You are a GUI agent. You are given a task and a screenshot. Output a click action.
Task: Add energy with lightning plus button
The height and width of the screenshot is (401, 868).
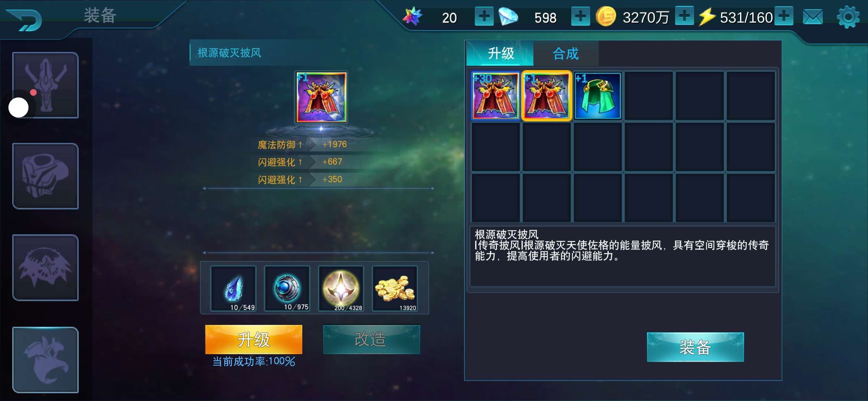tap(783, 16)
